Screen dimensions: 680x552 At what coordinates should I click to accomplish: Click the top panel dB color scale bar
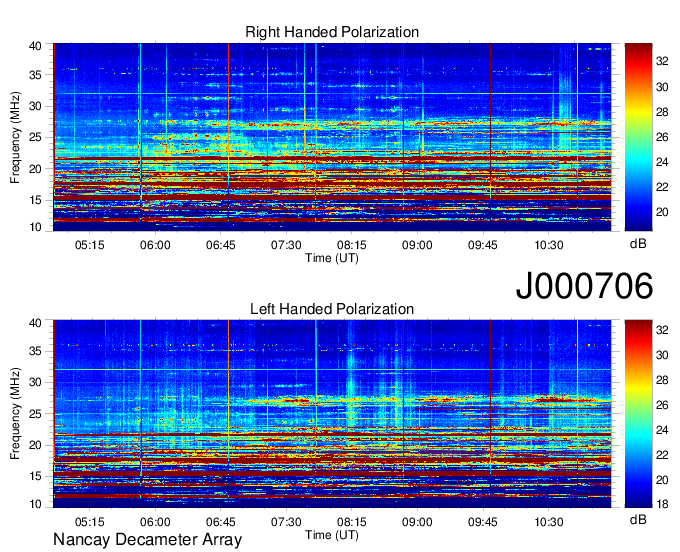(638, 137)
